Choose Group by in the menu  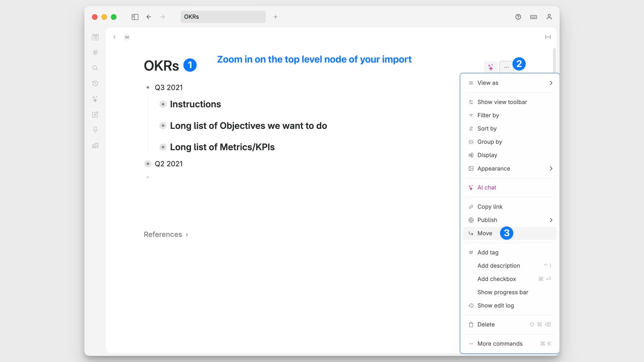pos(510,142)
